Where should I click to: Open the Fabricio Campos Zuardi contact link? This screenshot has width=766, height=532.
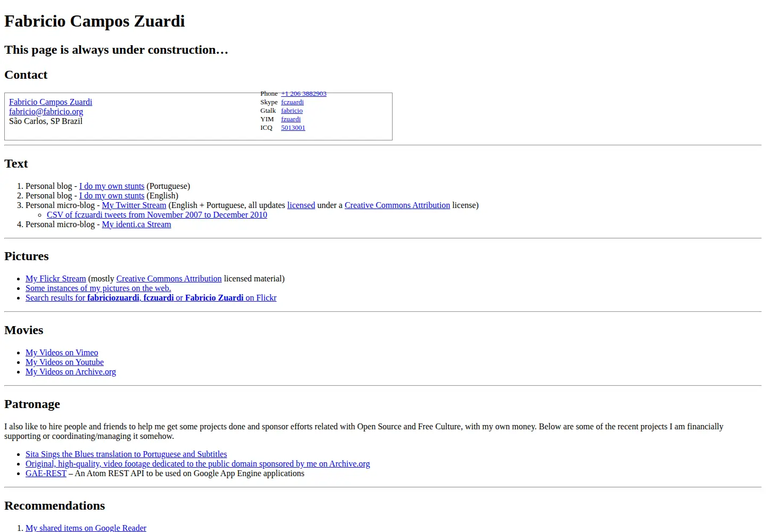[x=51, y=102]
